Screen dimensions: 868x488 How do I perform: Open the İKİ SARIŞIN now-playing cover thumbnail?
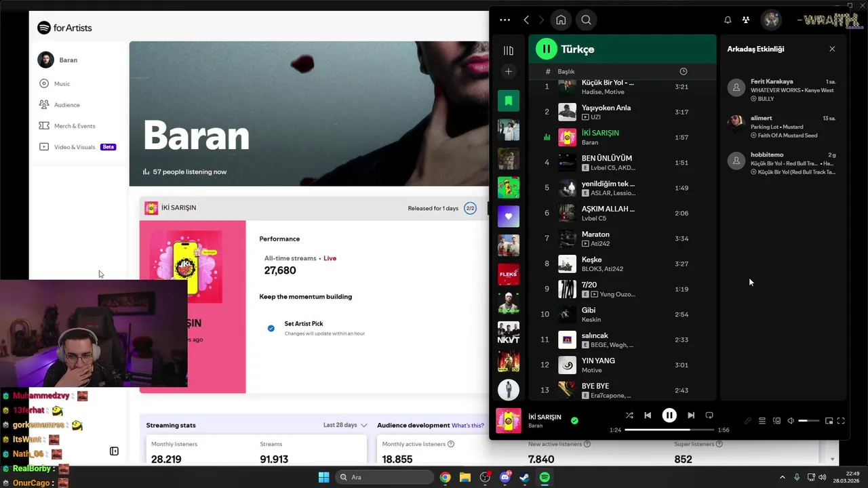point(509,421)
